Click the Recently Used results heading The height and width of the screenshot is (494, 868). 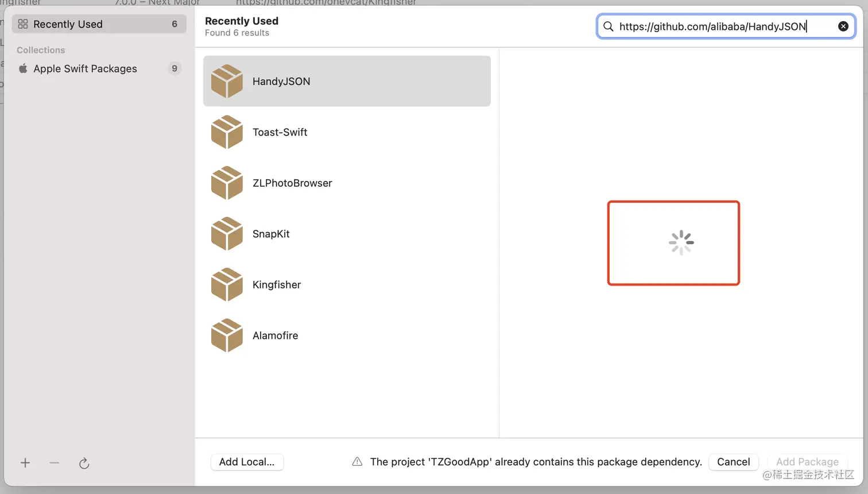pyautogui.click(x=242, y=21)
